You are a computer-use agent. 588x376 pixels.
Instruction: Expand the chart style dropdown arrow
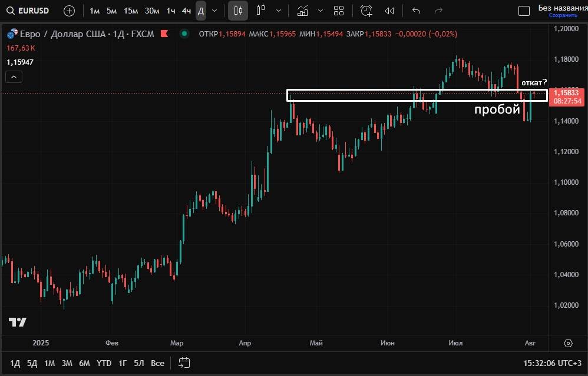coord(279,11)
